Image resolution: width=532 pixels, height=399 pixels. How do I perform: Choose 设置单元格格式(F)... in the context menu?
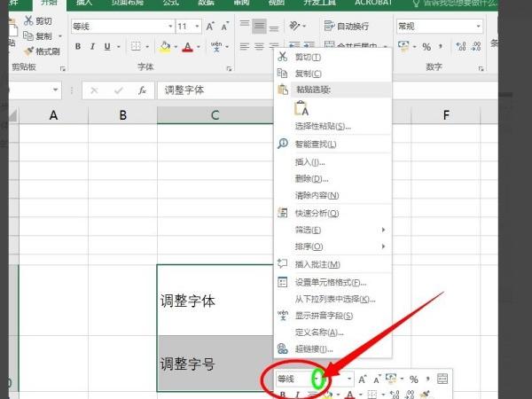[331, 282]
